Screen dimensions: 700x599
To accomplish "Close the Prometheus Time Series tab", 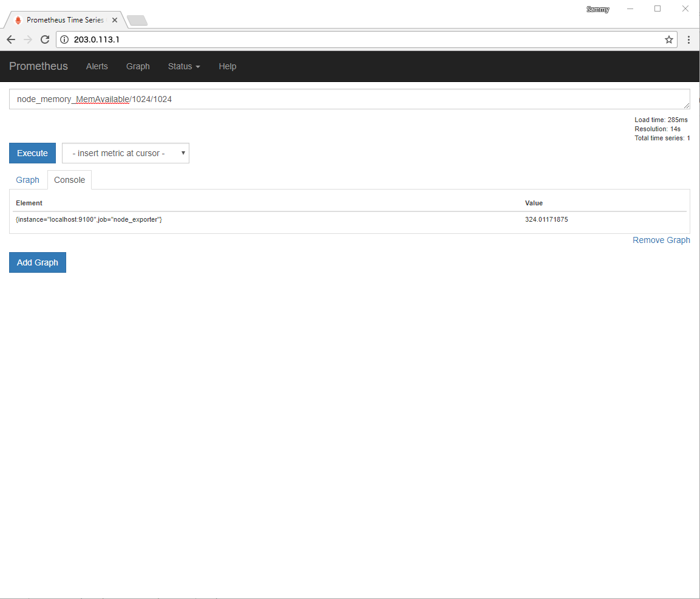I will (x=115, y=20).
